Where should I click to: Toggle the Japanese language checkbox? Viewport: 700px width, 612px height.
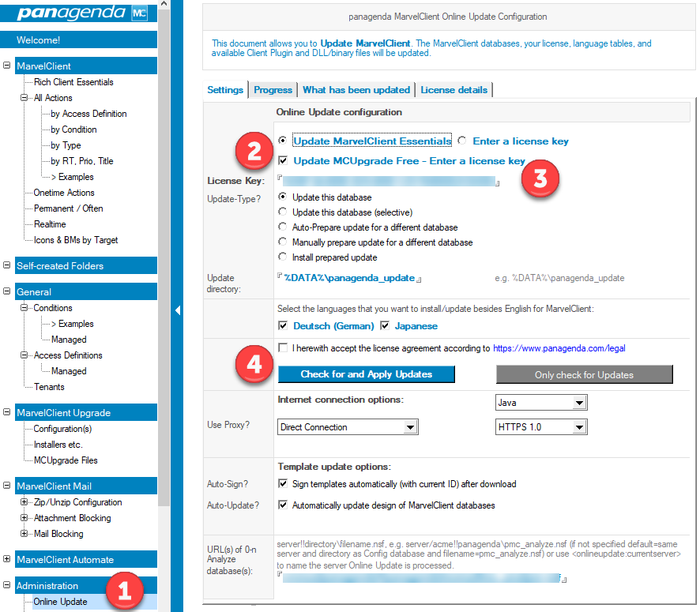click(x=385, y=325)
